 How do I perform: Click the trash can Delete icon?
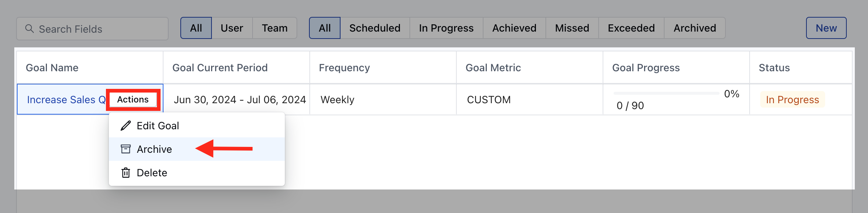[126, 173]
